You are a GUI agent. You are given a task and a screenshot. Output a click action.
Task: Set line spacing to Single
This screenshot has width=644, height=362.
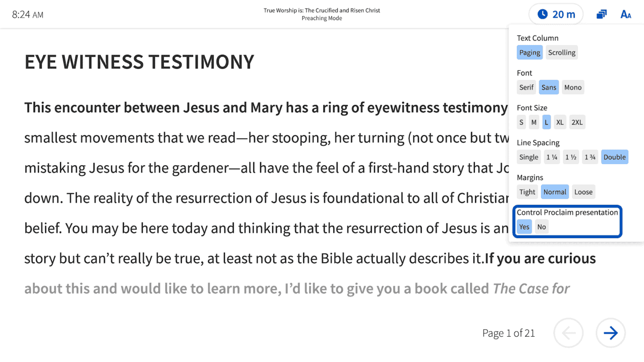pos(529,157)
